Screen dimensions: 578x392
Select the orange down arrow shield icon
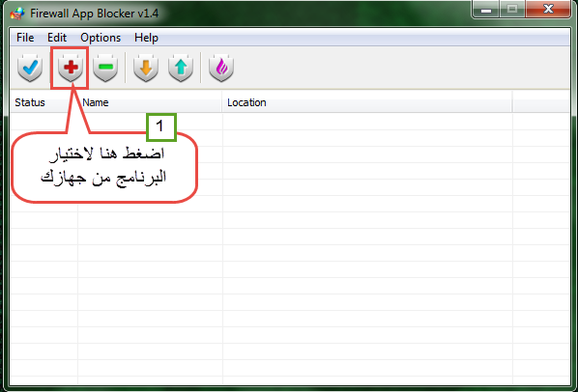[x=146, y=69]
